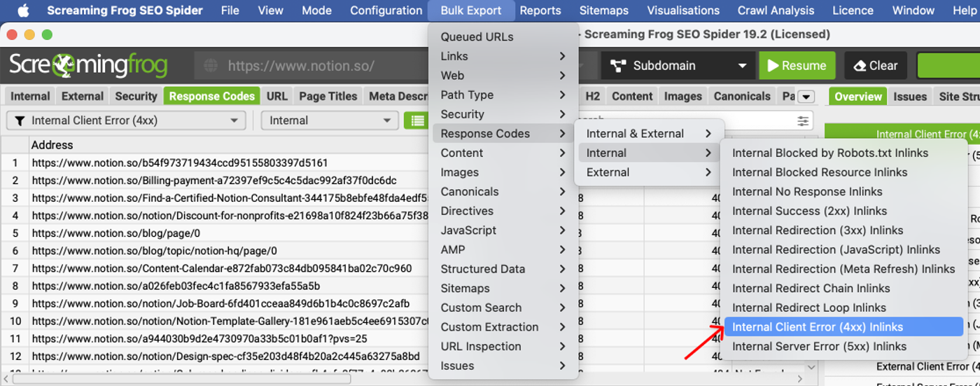This screenshot has width=980, height=386.
Task: Select Internal Blocked by Robots.txt Inlinks
Action: (843, 153)
